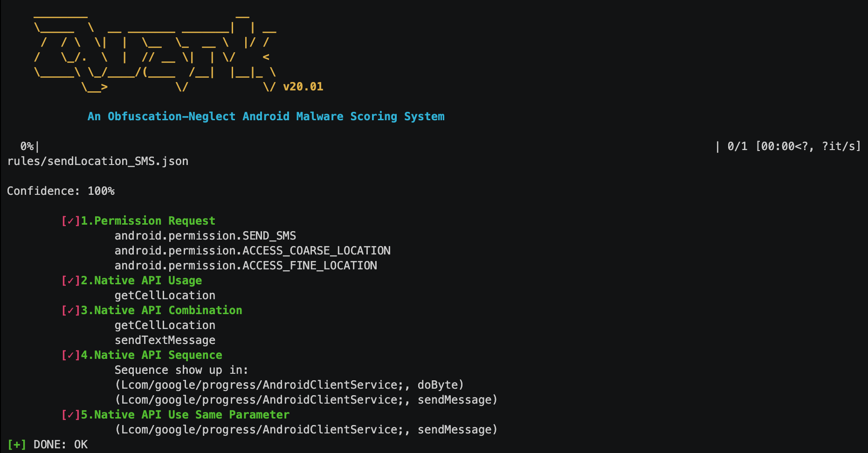Click the check mark beside Native API Combination
Image resolution: width=868 pixels, height=453 pixels.
[70, 310]
